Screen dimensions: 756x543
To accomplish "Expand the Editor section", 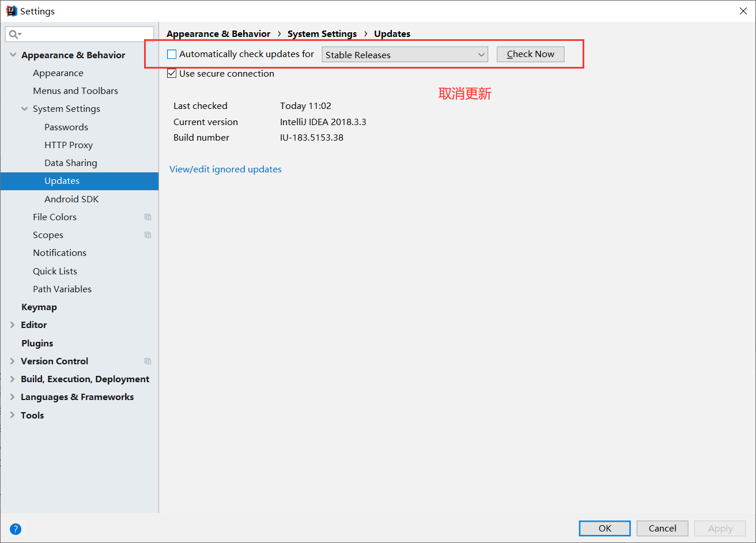I will [x=13, y=325].
